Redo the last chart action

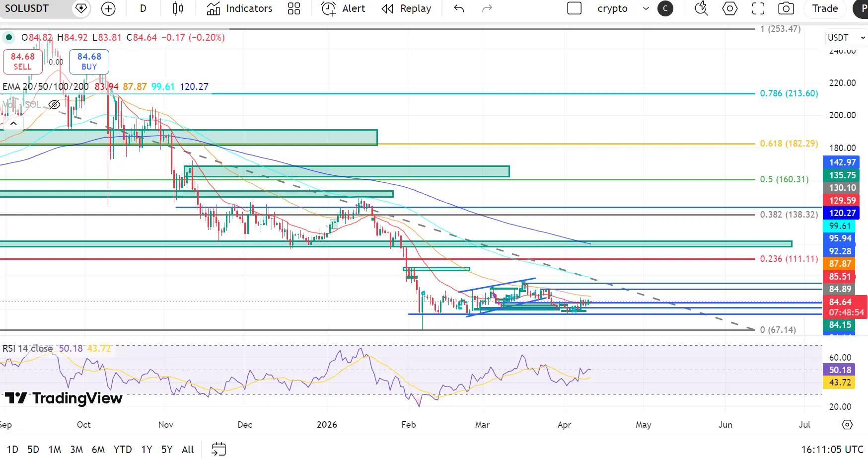tap(487, 8)
